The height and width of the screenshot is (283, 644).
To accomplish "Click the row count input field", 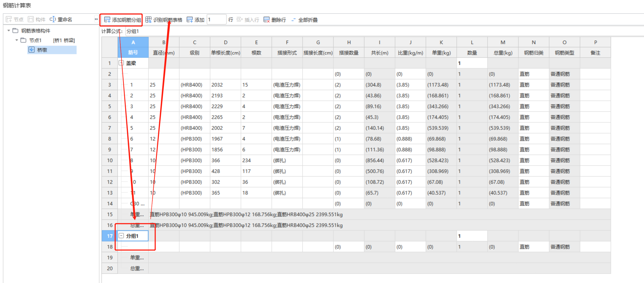I will point(216,20).
